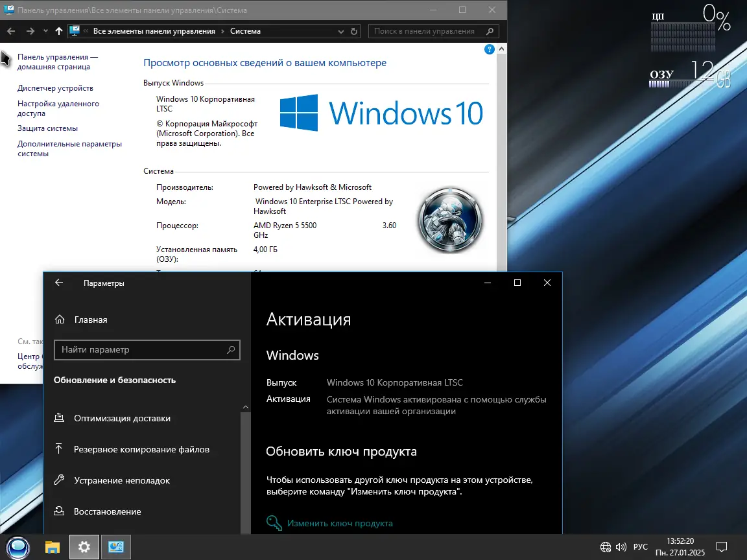Click the Control Panel search field
This screenshot has width=747, height=560.
[x=434, y=31]
